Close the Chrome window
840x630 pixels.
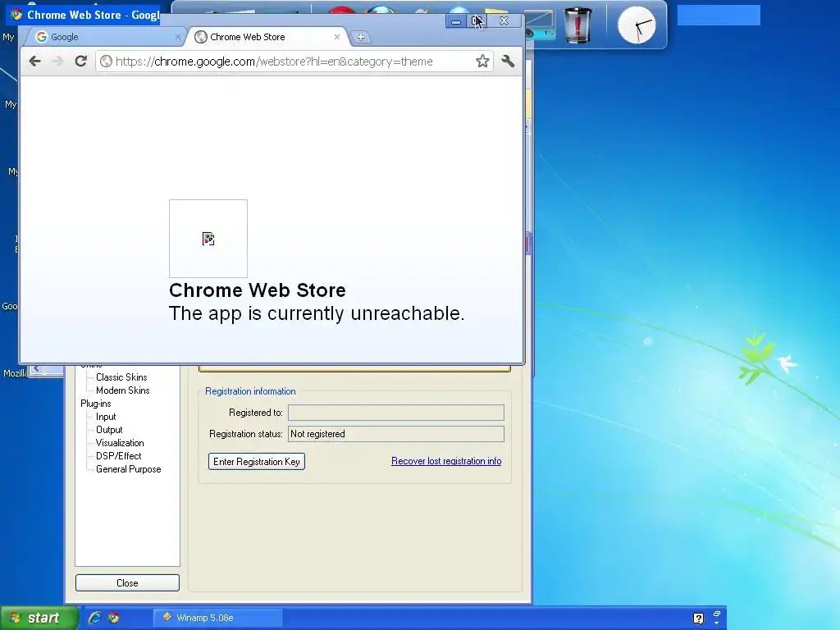pos(504,21)
